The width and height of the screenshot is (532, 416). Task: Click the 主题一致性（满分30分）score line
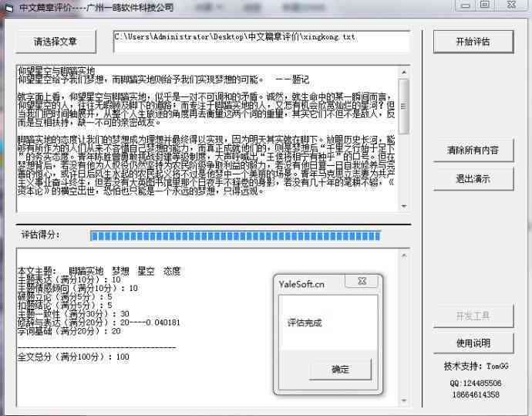pyautogui.click(x=73, y=314)
